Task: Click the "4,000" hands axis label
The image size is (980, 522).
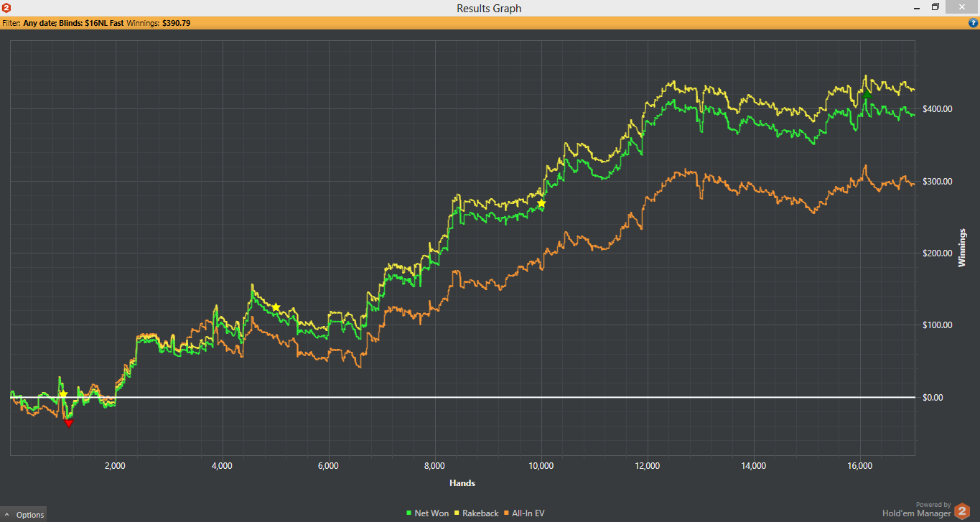Action: [x=222, y=465]
